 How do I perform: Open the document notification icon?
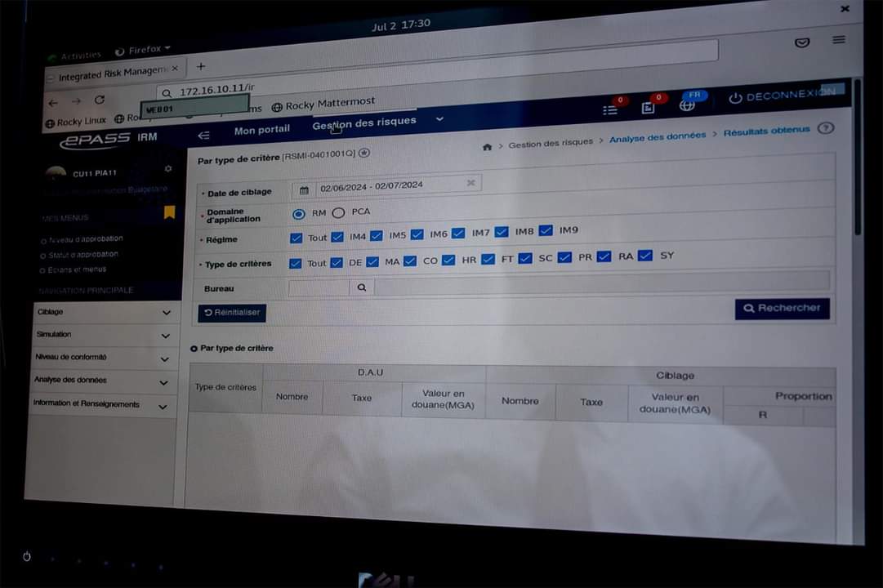649,107
